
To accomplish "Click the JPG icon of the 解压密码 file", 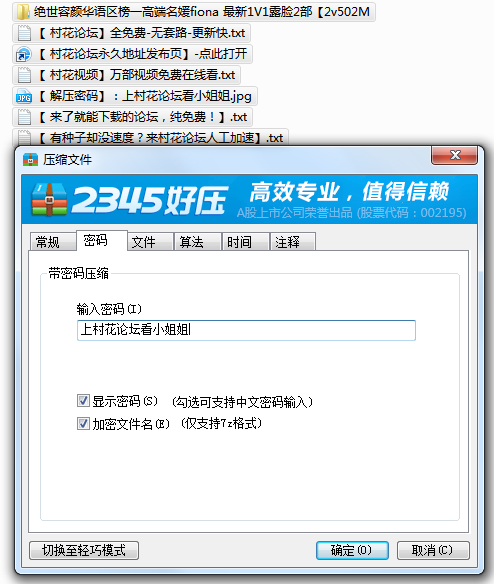I will click(x=24, y=96).
